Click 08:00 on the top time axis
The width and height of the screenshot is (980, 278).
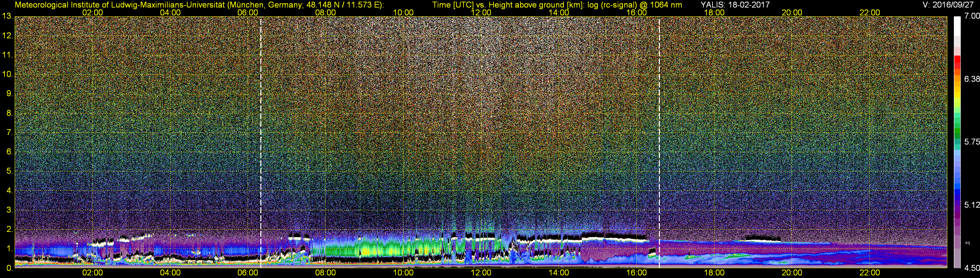point(326,12)
